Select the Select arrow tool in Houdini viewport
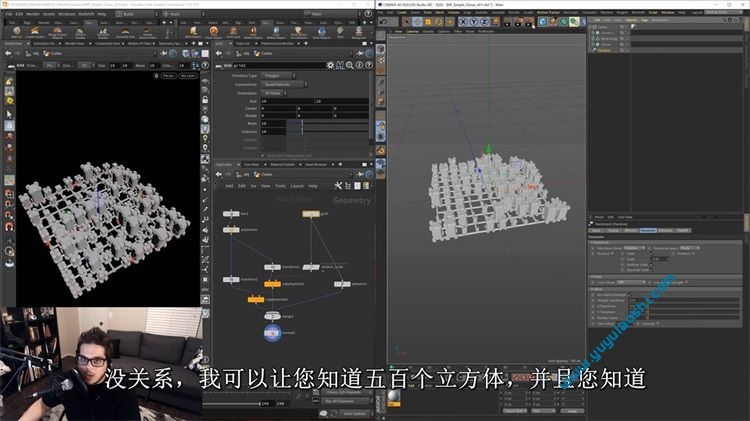Screen dimensions: 750x421 (x=9, y=115)
